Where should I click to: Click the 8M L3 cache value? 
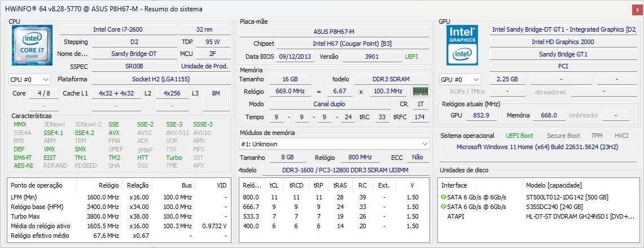216,93
